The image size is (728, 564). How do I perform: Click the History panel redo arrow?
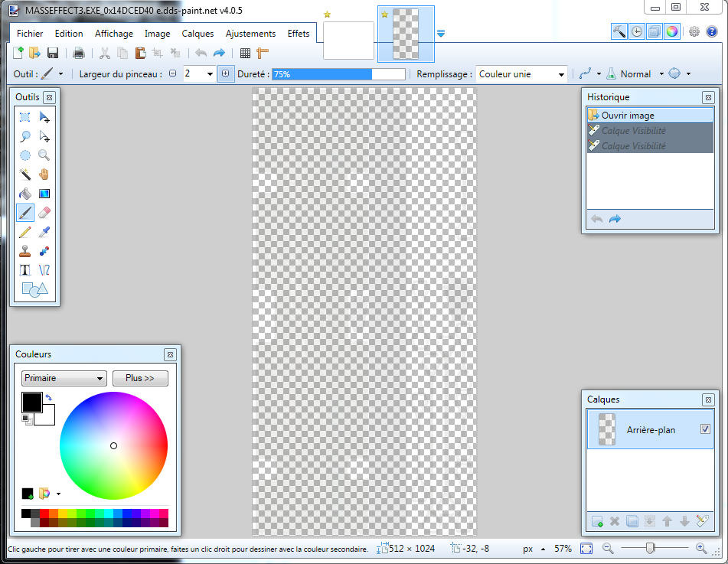[x=615, y=219]
